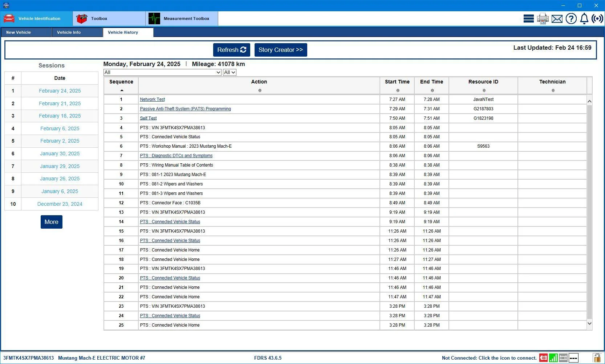Click the red vehicle connection status icon

tap(543, 358)
